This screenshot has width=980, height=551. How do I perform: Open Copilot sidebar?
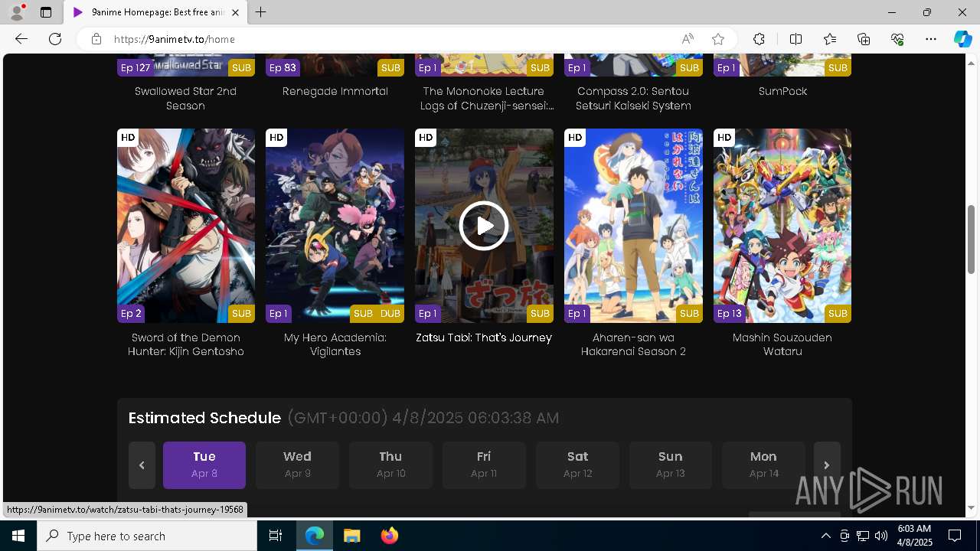(962, 39)
